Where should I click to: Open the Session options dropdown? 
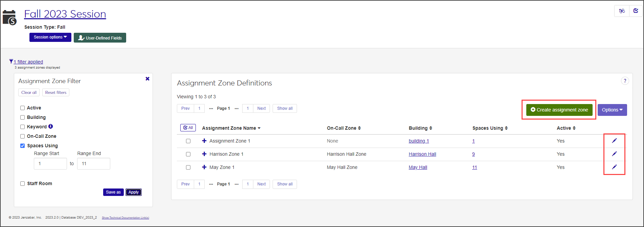tap(50, 37)
